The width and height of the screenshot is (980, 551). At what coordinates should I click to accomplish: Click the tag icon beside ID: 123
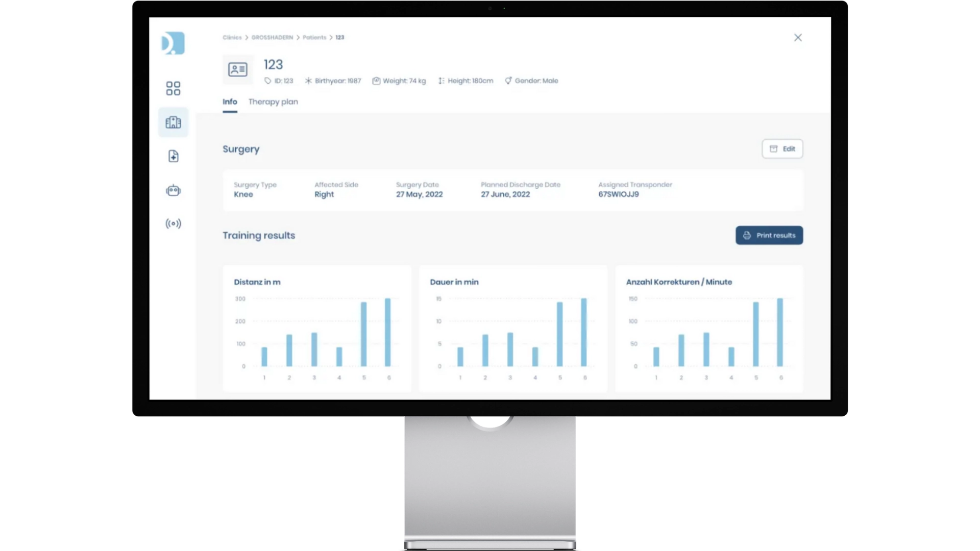[x=267, y=81]
